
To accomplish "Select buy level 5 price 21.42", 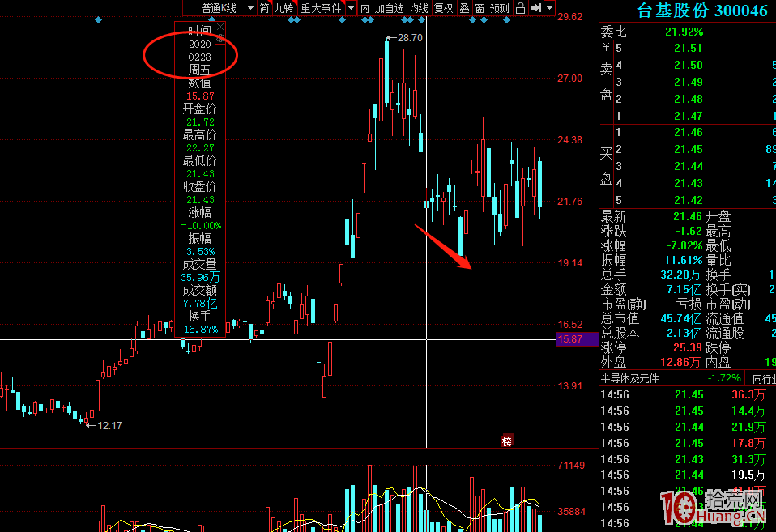I will pos(688,200).
